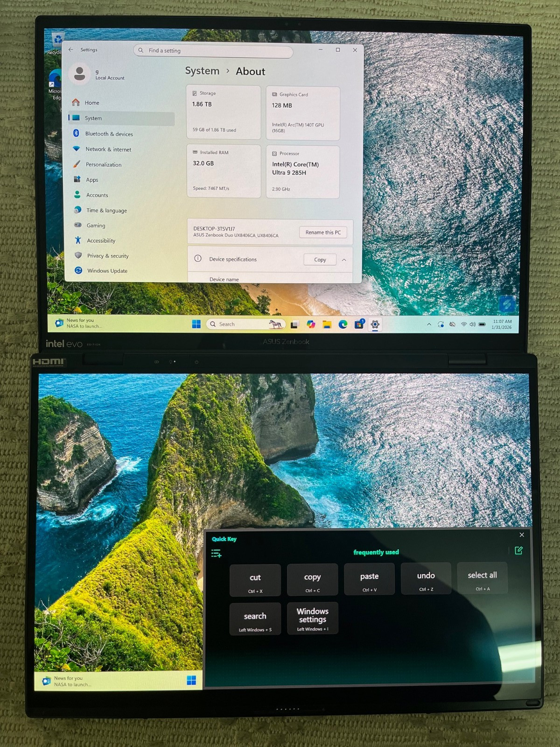Open Microsoft Store from the taskbar
The width and height of the screenshot is (560, 747).
[x=359, y=324]
